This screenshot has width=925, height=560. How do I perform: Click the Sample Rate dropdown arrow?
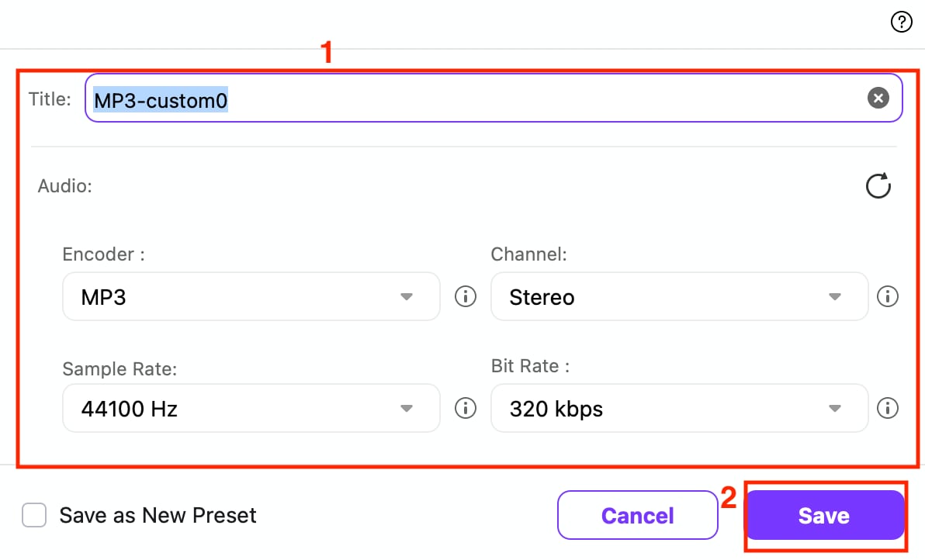pos(407,408)
